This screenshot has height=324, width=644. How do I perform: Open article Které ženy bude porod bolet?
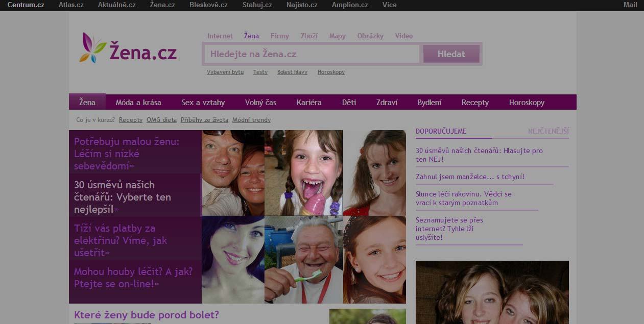[147, 315]
